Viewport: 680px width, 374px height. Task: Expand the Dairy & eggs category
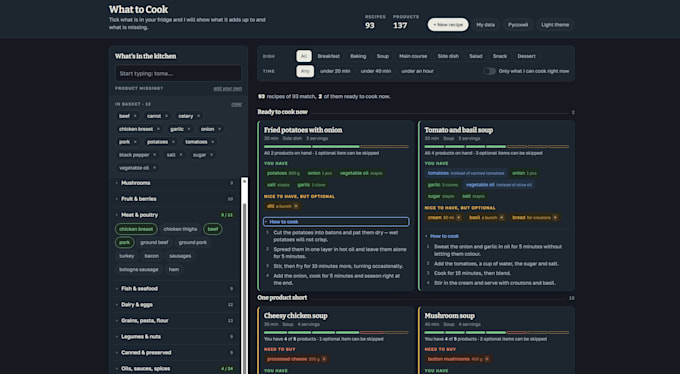(x=175, y=305)
